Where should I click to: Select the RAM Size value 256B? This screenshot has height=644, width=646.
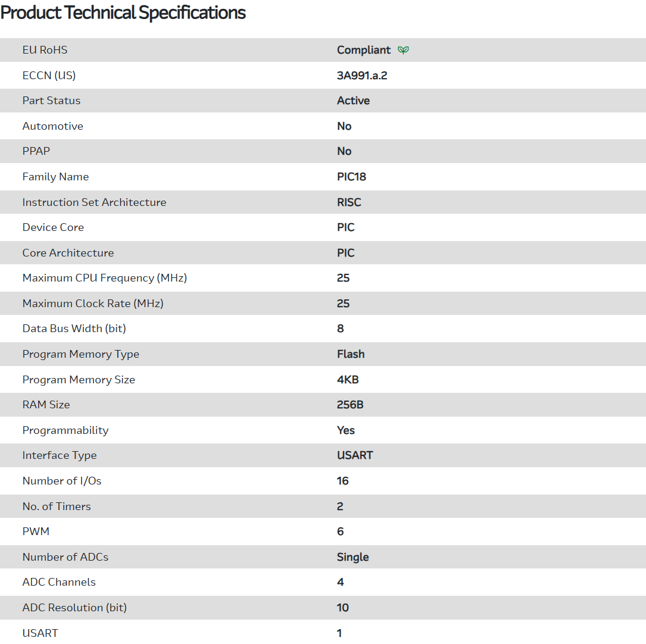point(350,405)
